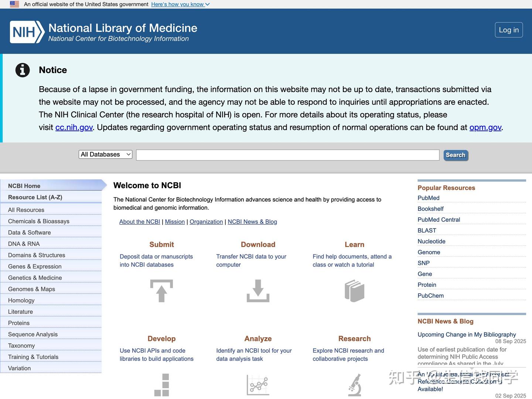532x399 pixels.
Task: Click the Notice information icon
Action: coord(22,70)
